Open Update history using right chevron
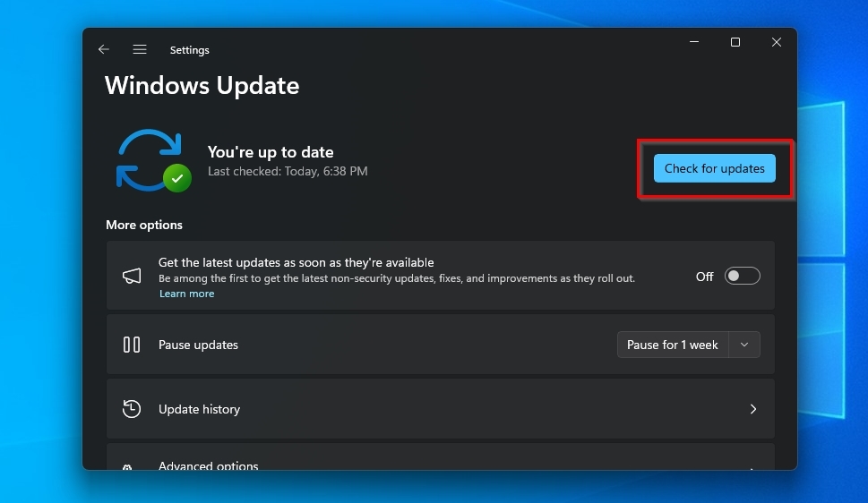The height and width of the screenshot is (503, 868). 752,409
